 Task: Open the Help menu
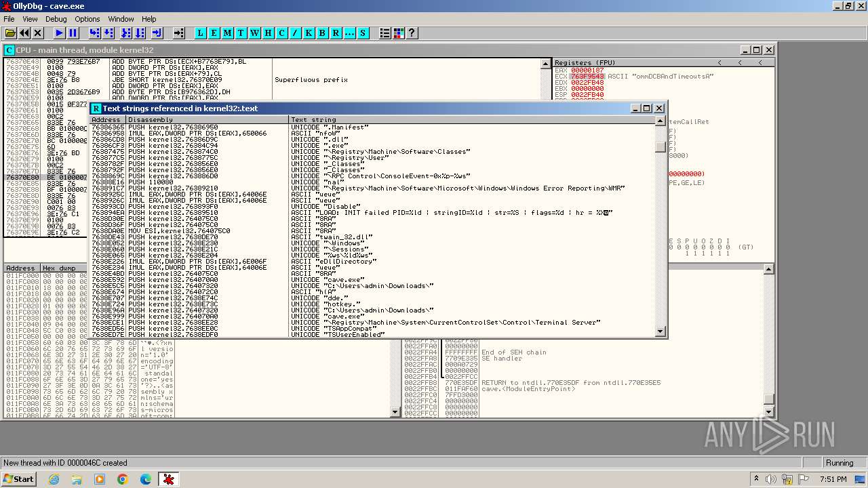point(149,19)
